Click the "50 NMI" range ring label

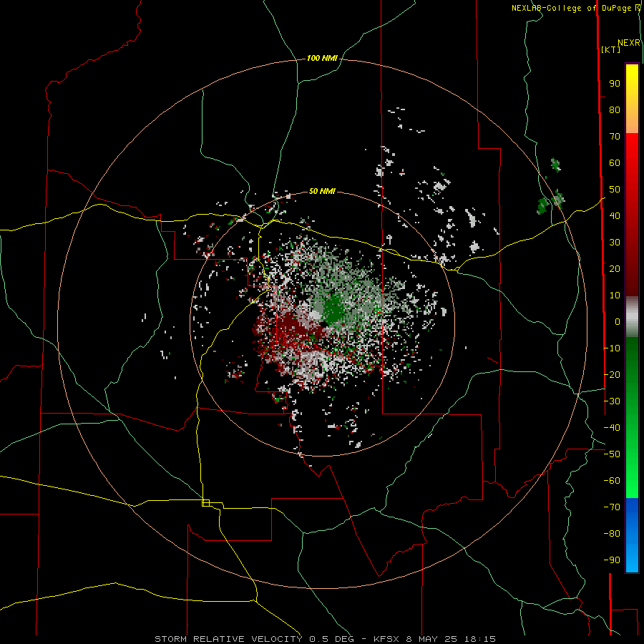322,191
